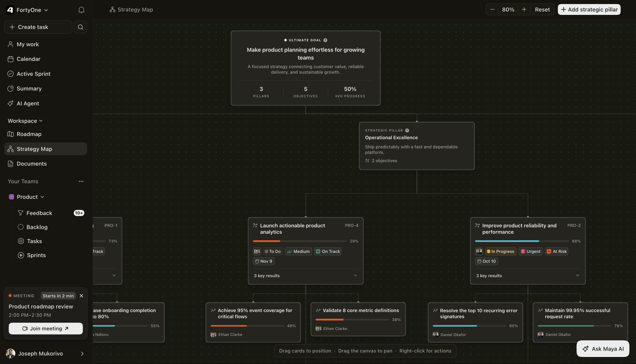
Task: Select the Ultimate Goal card title
Action: click(306, 53)
